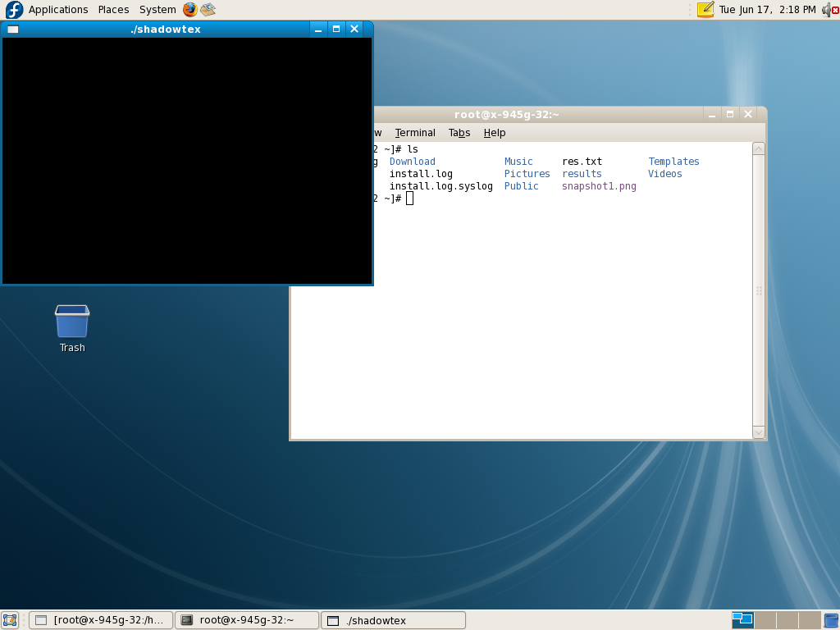Click the terminal scrollbar down arrow
This screenshot has height=630, width=840.
(758, 432)
